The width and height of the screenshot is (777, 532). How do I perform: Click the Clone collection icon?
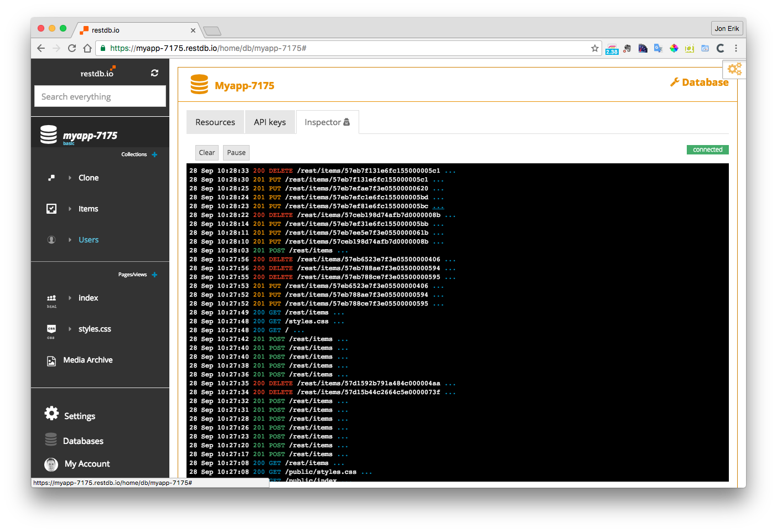51,178
